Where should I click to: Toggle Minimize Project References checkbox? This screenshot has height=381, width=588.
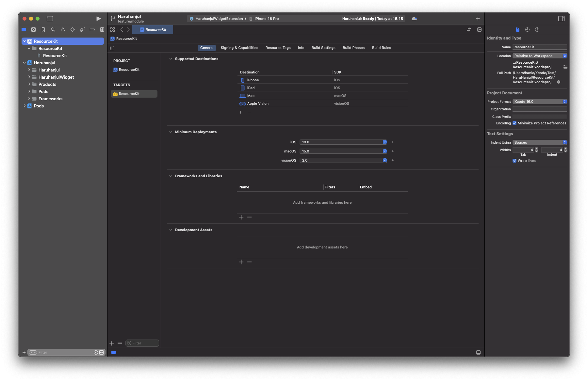[514, 123]
